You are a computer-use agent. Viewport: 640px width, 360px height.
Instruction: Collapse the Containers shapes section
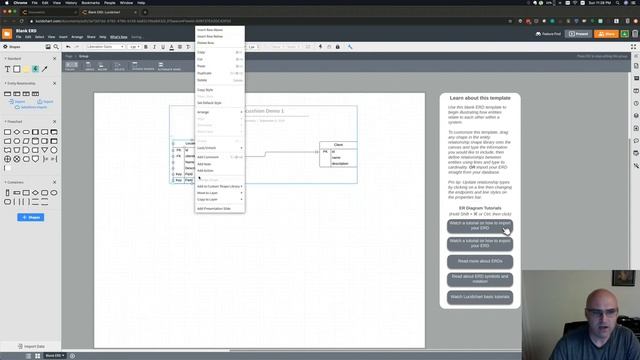5,182
